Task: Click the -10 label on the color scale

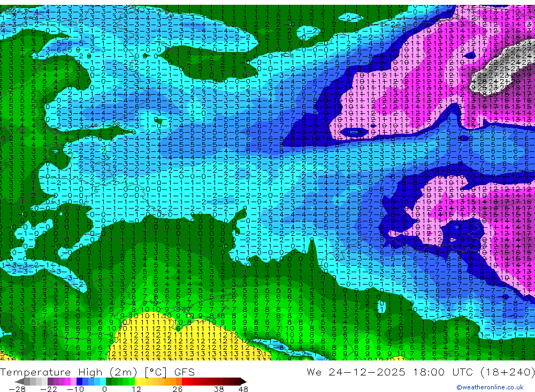Action: [x=75, y=389]
